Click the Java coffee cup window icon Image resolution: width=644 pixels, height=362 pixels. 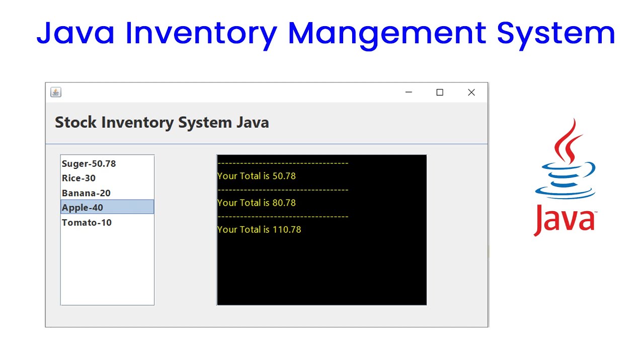pyautogui.click(x=56, y=92)
